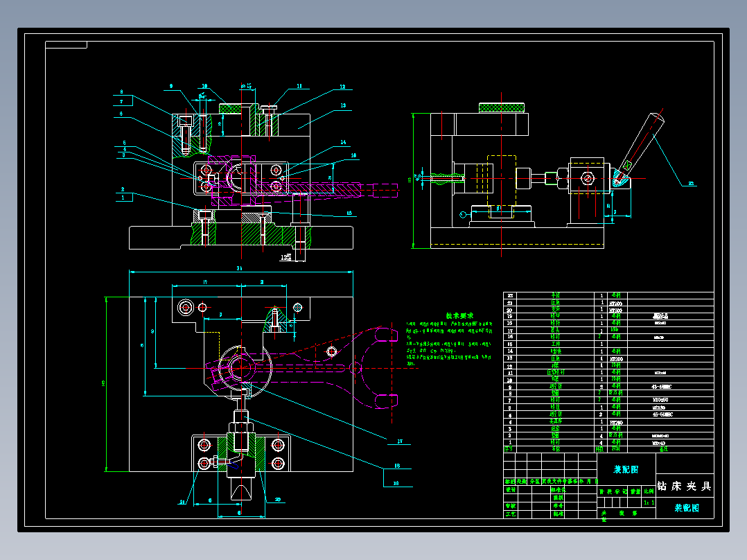The image size is (747, 560).
Task: Select 45-50HRC remark in row 5
Action: [662, 414]
